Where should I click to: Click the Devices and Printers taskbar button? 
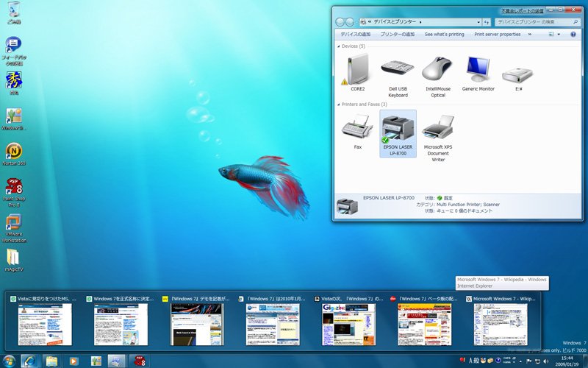(x=117, y=361)
